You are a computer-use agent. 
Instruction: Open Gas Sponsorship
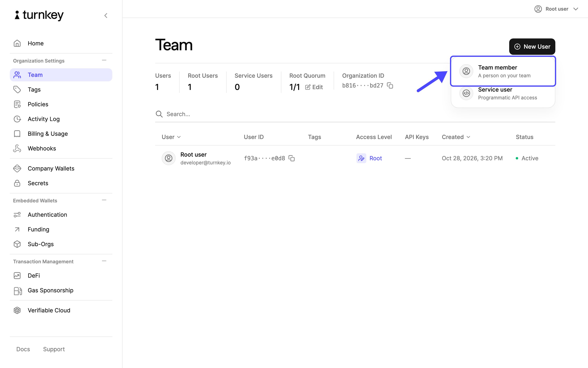(x=61, y=290)
